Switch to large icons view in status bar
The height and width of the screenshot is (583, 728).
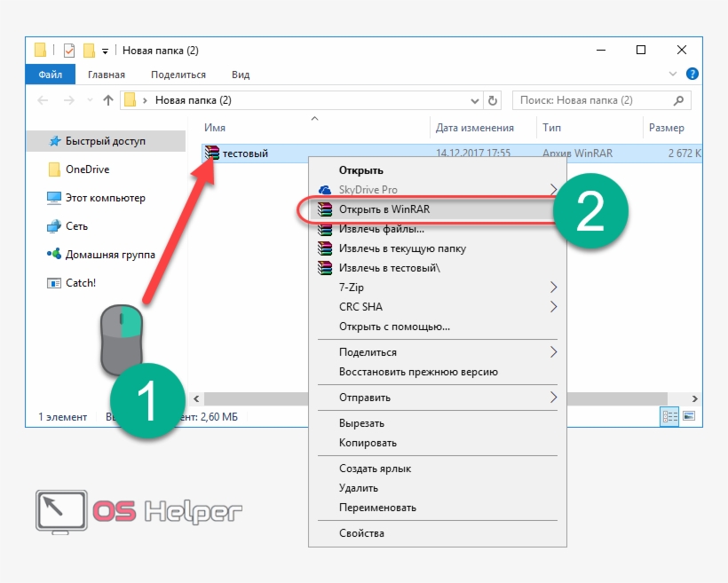coord(687,416)
